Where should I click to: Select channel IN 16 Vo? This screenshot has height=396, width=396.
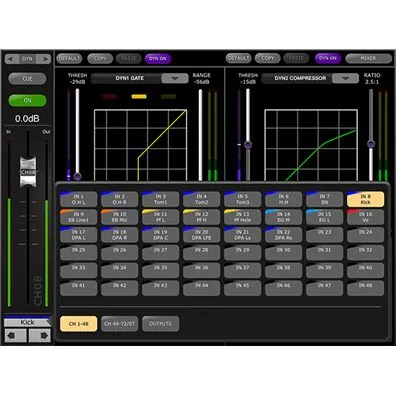tap(365, 217)
